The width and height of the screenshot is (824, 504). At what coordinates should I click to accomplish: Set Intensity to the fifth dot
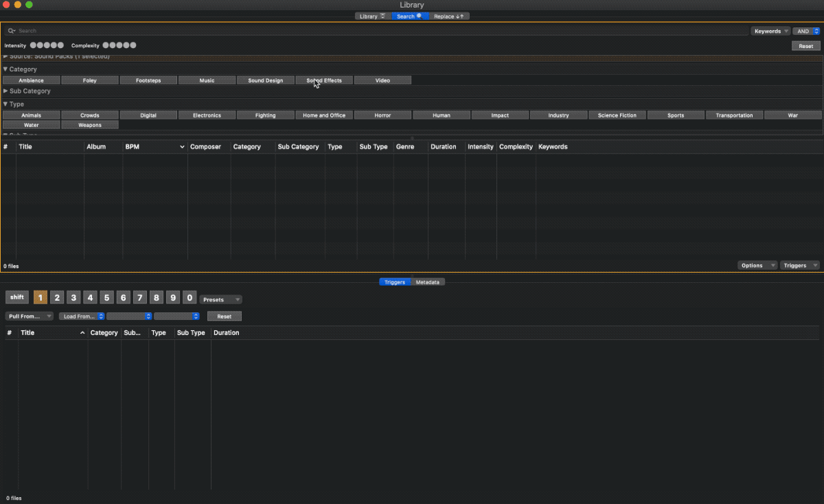click(x=60, y=45)
